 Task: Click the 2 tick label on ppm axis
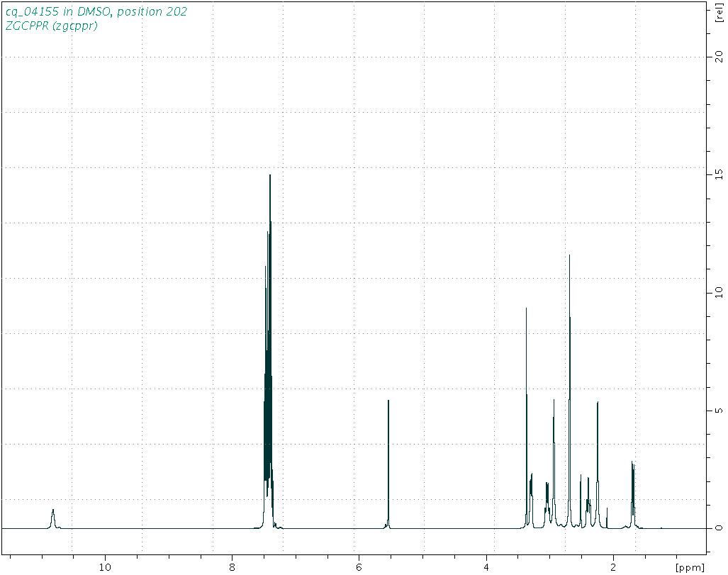613,567
